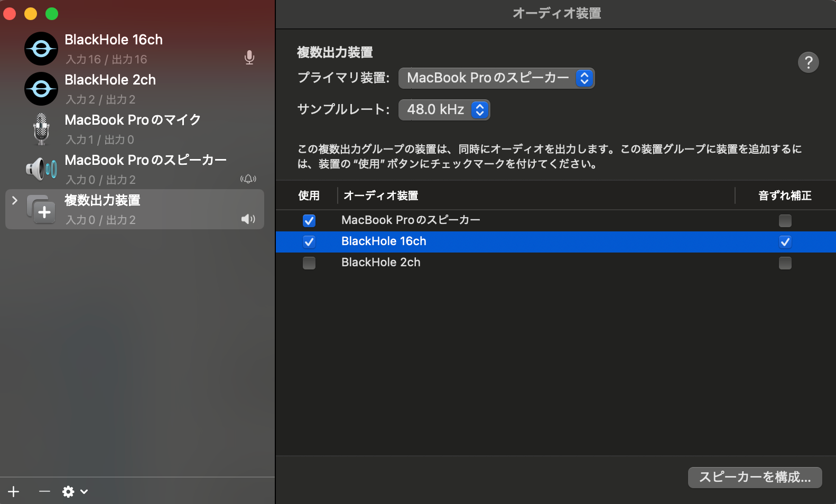Open the gear action menu
Viewport: 836px width, 504px height.
(x=75, y=492)
